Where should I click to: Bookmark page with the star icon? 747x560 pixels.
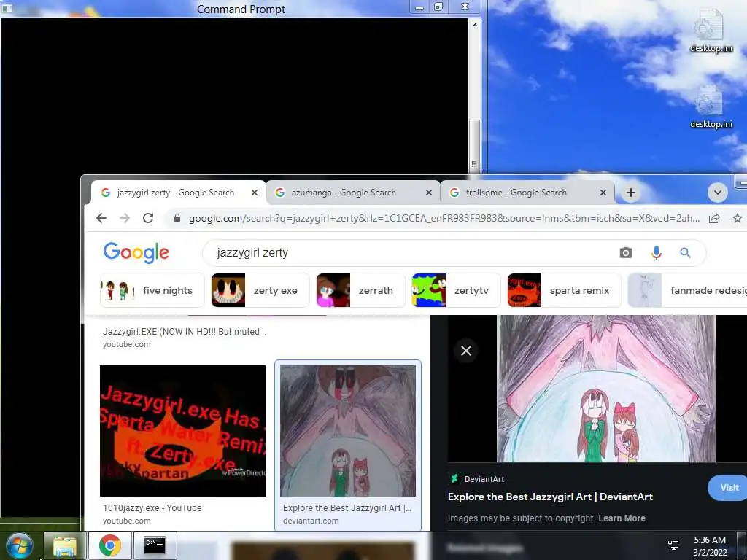click(x=738, y=218)
